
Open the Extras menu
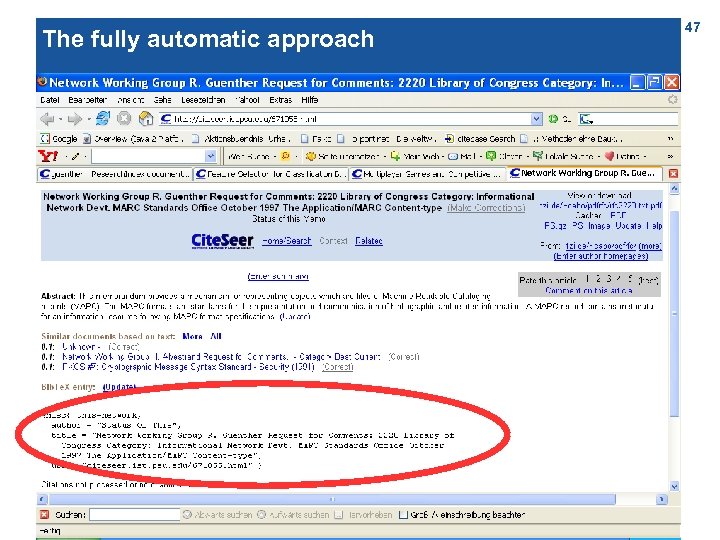(x=281, y=100)
